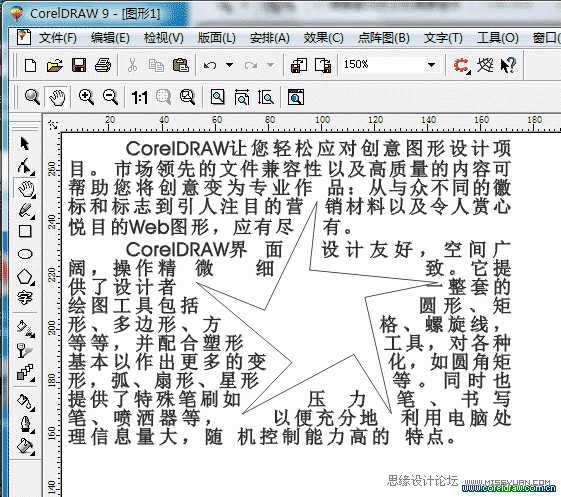Select the Pan hand tool in toolbox
This screenshot has height=497, width=561.
tap(26, 189)
